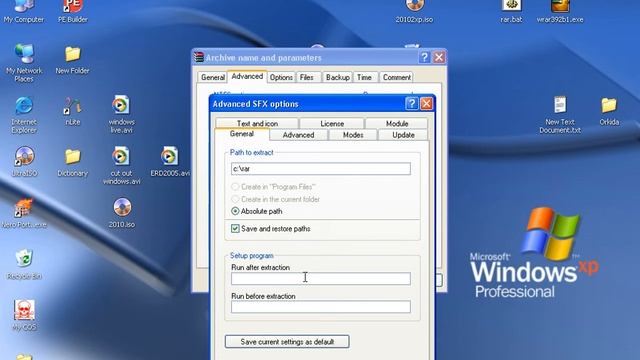640x360 pixels.
Task: Switch to Modes tab
Action: pos(353,135)
